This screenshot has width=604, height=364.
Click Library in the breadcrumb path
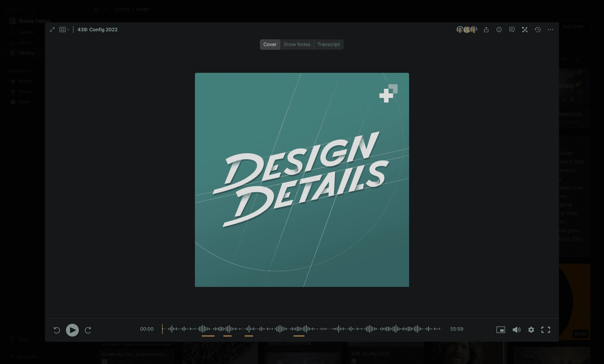pyautogui.click(x=122, y=9)
